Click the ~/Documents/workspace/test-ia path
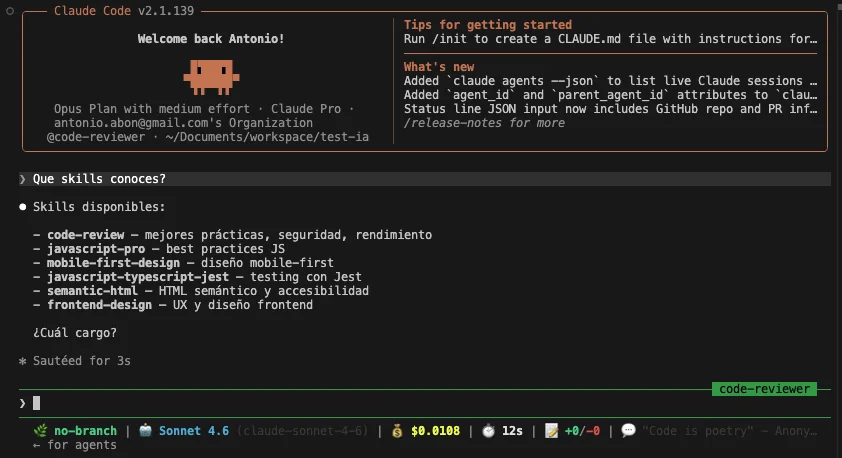Screen dimensions: 842x458 point(267,137)
